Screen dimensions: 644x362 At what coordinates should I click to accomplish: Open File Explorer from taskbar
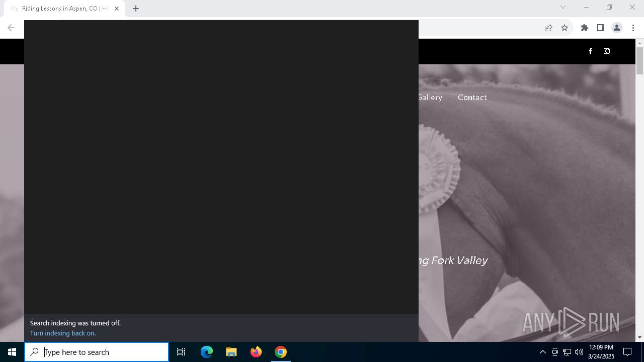pyautogui.click(x=231, y=352)
